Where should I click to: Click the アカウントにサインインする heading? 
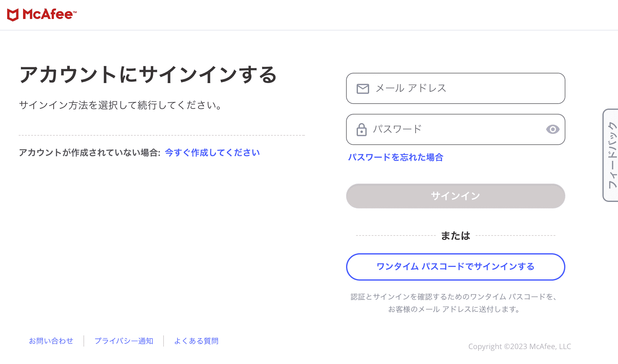pos(148,75)
